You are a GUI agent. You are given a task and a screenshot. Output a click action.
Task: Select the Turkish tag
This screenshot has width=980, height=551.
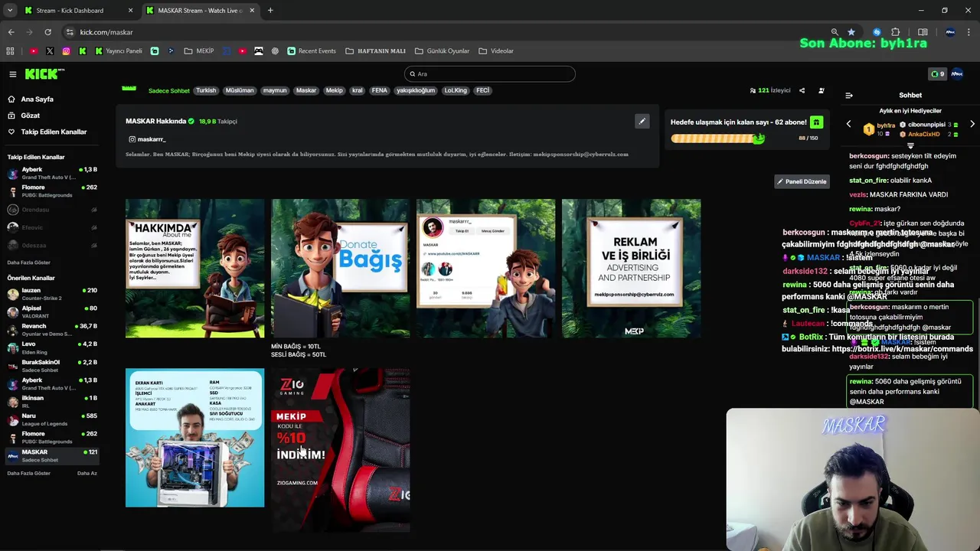click(206, 90)
